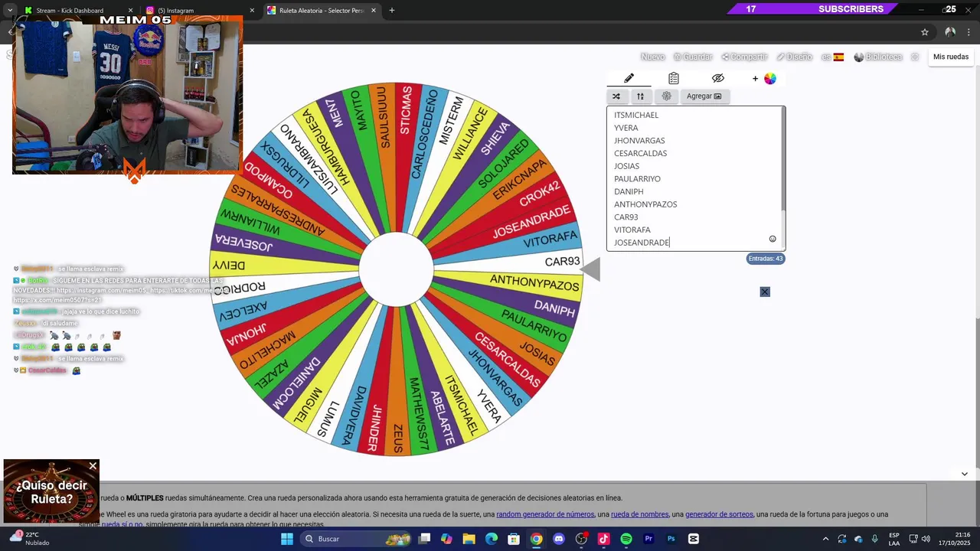Toggle fullscreen icon next to Biblioteca

915,57
